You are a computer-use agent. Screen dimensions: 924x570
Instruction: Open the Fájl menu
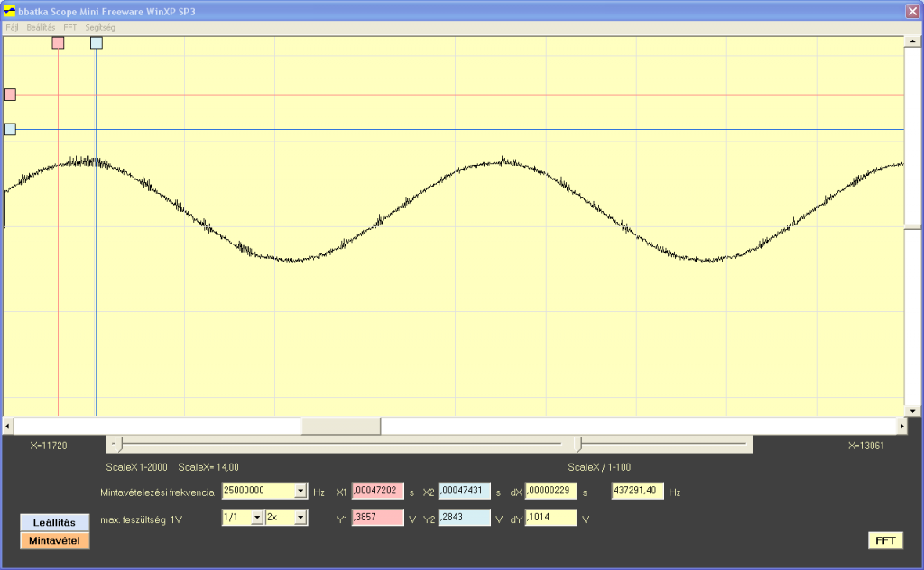pyautogui.click(x=12, y=28)
